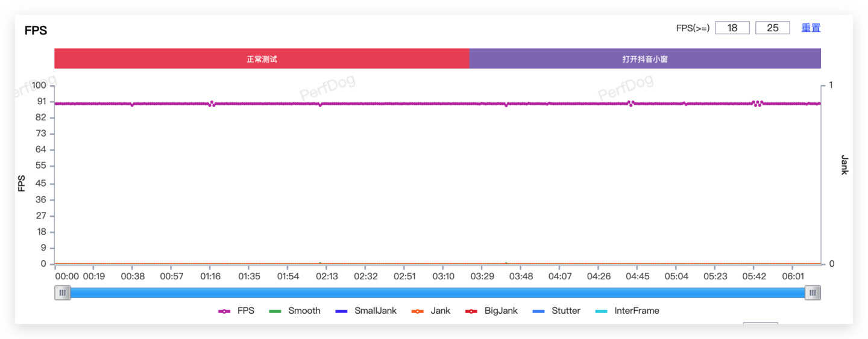868x339 pixels.
Task: Click the FPS bump near 04:45
Action: (630, 103)
